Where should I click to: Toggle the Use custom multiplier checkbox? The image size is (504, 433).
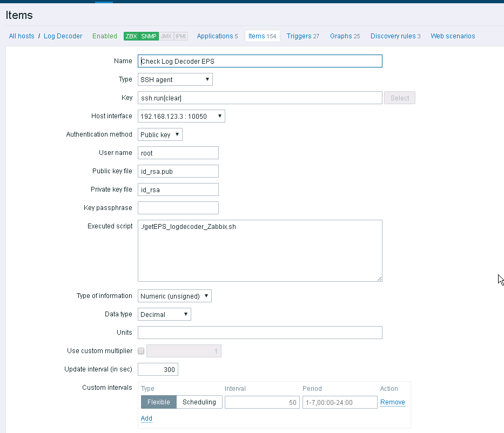point(140,351)
